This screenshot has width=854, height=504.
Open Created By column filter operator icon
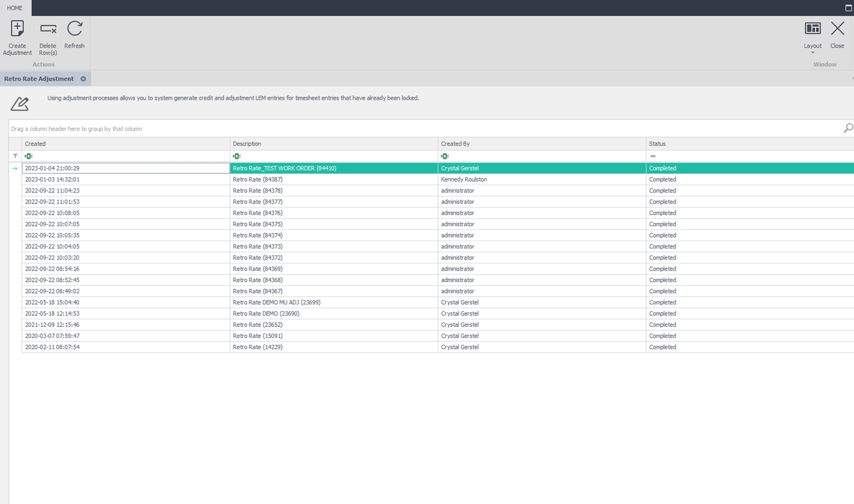[445, 156]
